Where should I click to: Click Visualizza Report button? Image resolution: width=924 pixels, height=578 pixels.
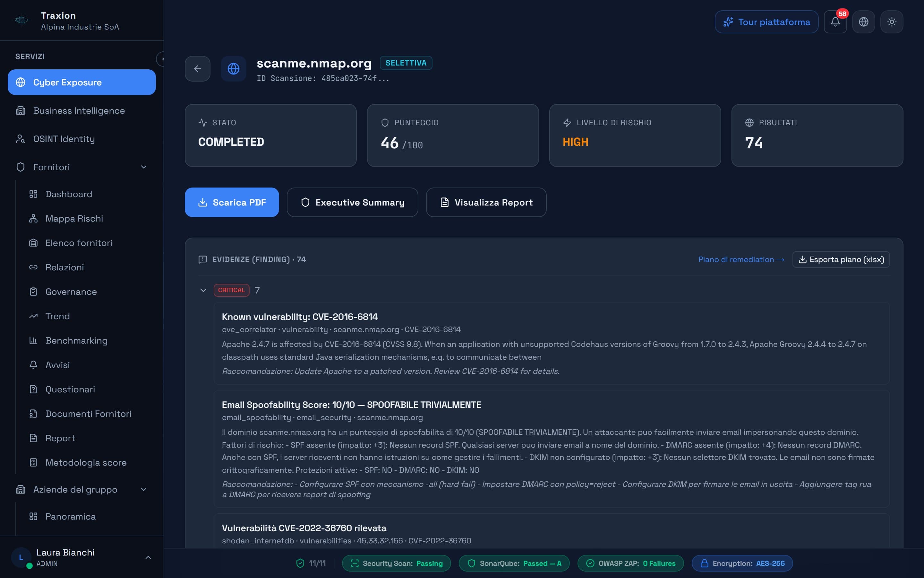click(486, 202)
